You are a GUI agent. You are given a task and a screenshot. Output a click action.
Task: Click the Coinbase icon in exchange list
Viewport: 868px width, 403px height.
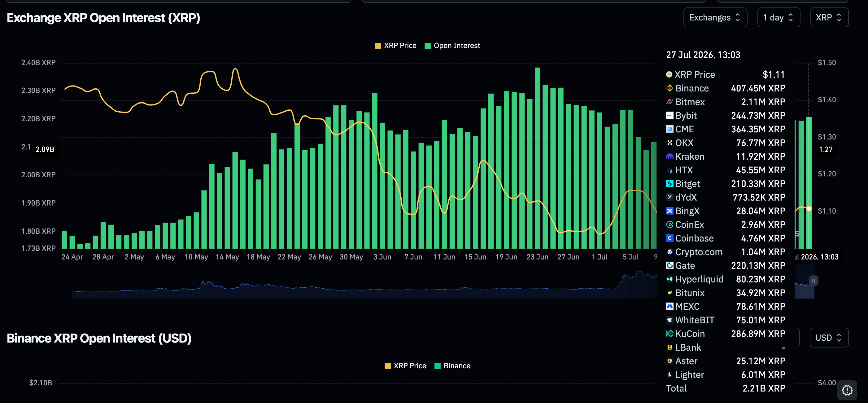click(669, 238)
